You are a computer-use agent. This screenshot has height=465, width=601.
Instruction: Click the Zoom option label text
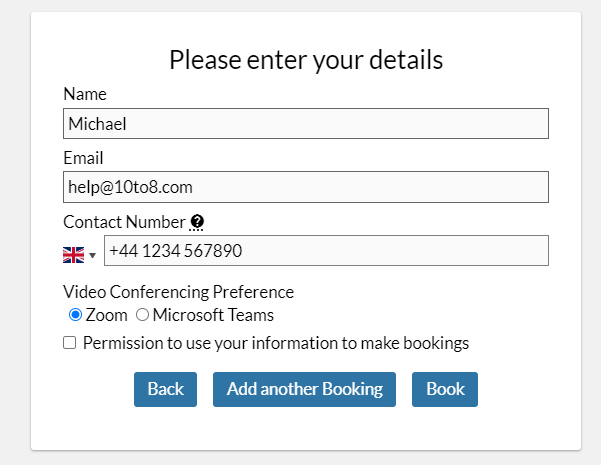pos(106,315)
